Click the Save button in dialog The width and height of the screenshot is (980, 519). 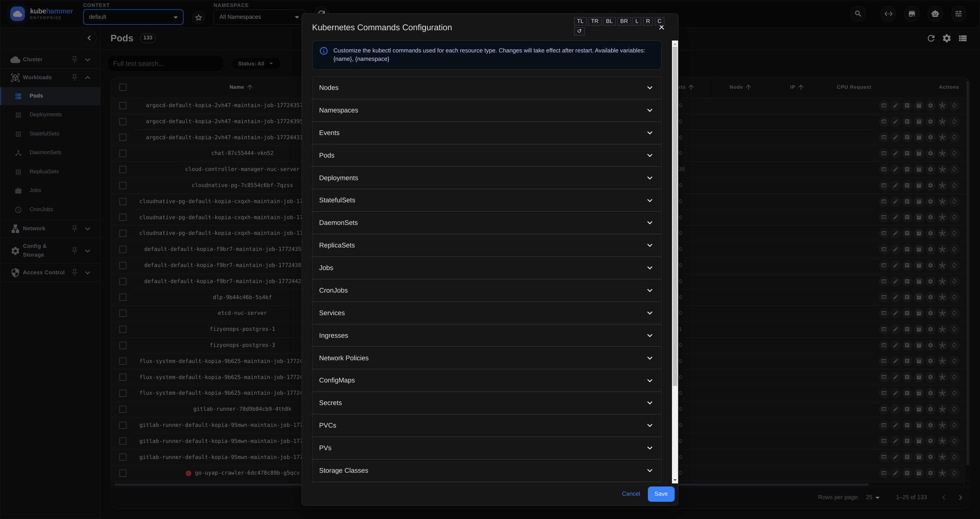(661, 494)
